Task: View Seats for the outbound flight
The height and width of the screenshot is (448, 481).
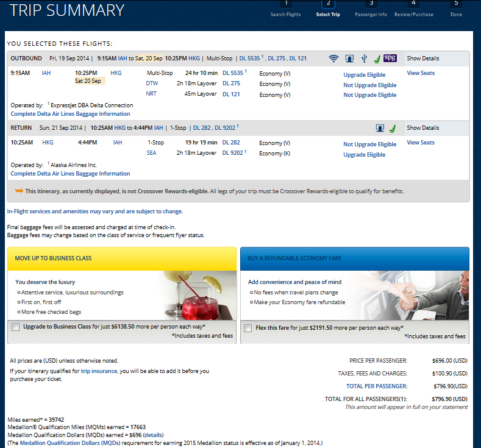Action: tap(421, 73)
